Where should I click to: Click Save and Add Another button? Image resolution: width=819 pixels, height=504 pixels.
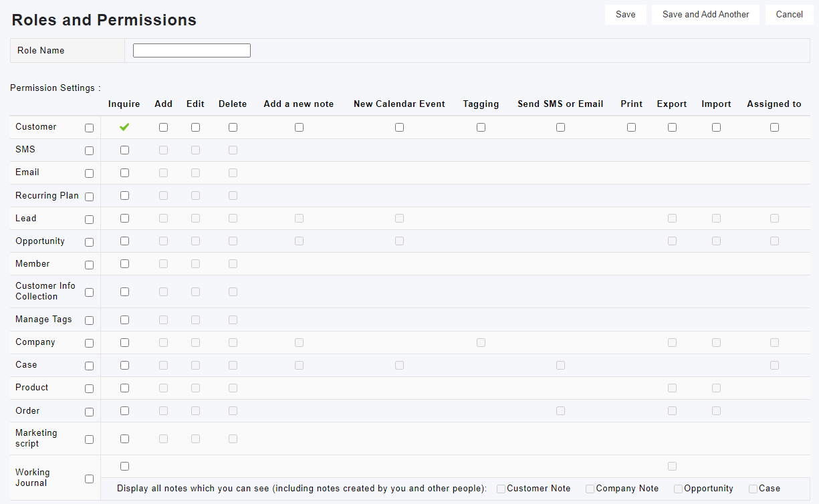(705, 15)
